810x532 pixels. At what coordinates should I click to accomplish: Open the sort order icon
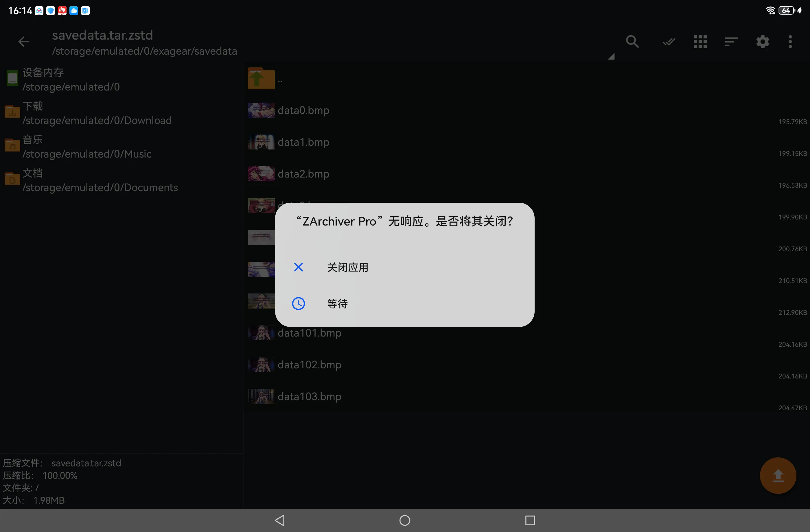731,42
